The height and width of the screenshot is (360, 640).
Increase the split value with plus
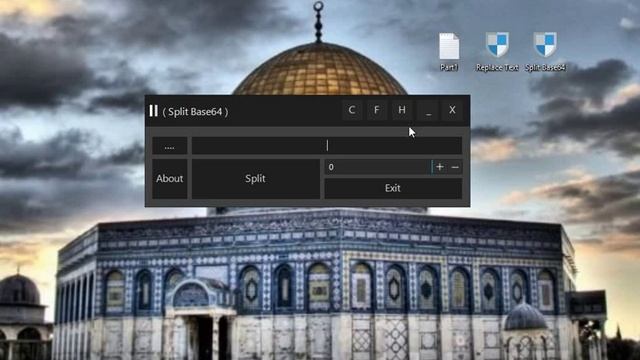(x=440, y=167)
